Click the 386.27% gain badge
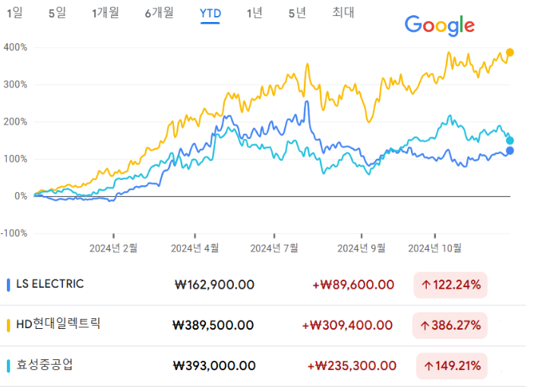This screenshot has width=537, height=392. point(450,325)
